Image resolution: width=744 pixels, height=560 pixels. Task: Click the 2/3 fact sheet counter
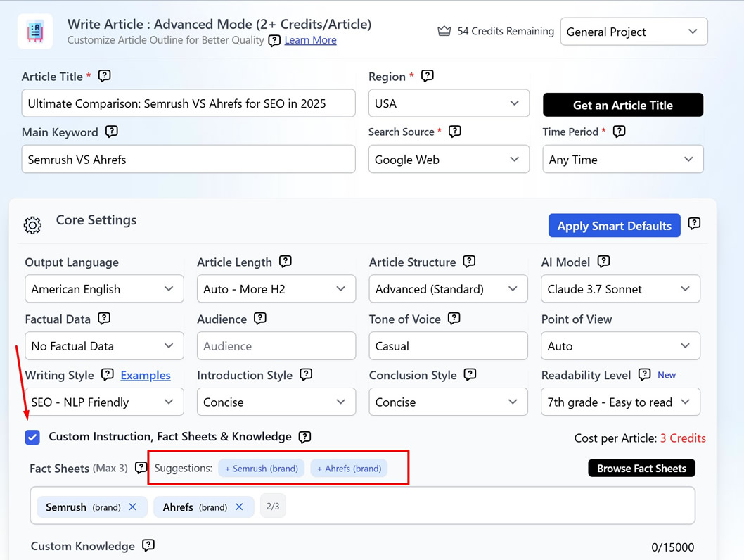coord(273,507)
